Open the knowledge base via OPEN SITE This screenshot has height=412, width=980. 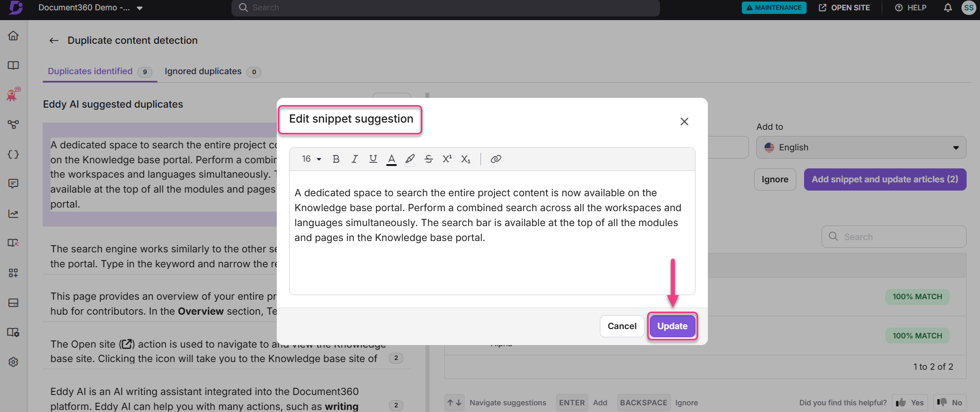[844, 8]
